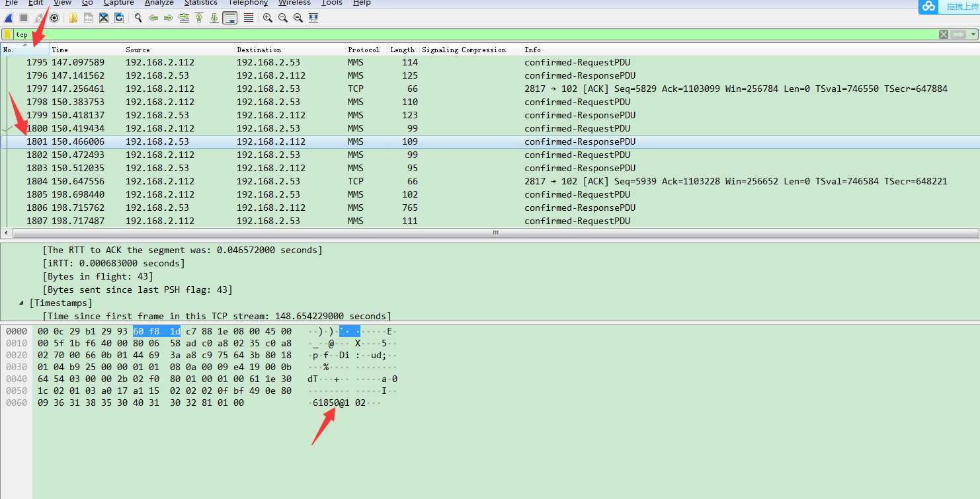
Task: Click packet list scroll left arrow
Action: [x=6, y=233]
